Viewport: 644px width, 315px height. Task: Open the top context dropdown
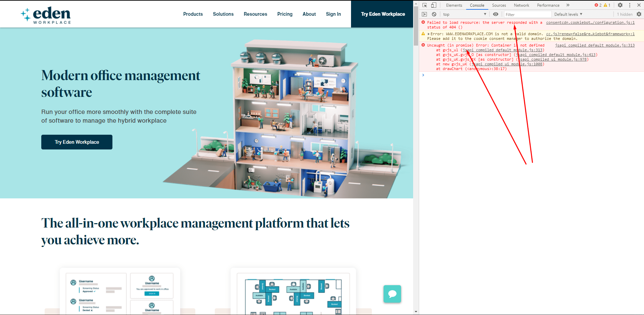[464, 14]
